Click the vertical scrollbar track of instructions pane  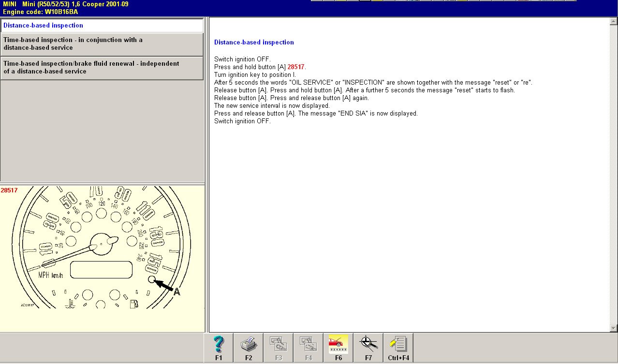pyautogui.click(x=613, y=174)
